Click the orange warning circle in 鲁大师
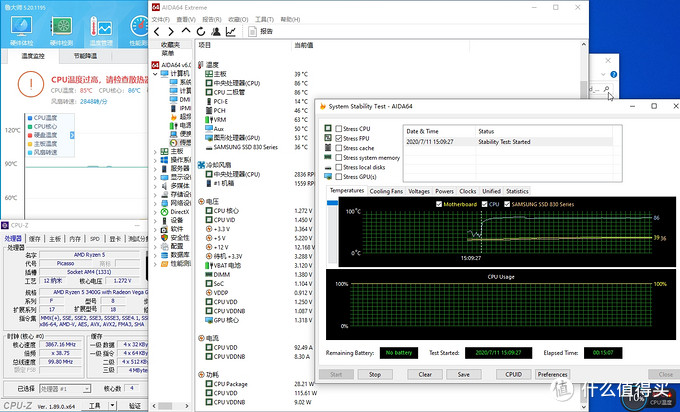 31,84
